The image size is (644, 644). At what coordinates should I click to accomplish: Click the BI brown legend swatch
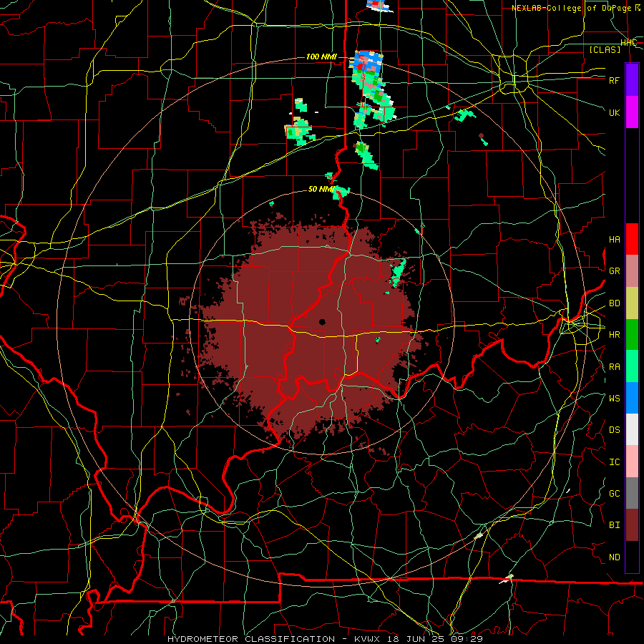[x=632, y=525]
